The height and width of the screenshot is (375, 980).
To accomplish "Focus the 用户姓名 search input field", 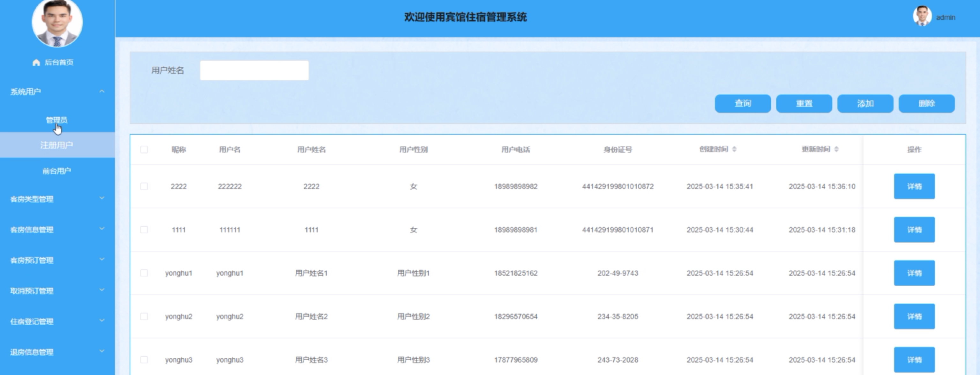I will pos(254,70).
